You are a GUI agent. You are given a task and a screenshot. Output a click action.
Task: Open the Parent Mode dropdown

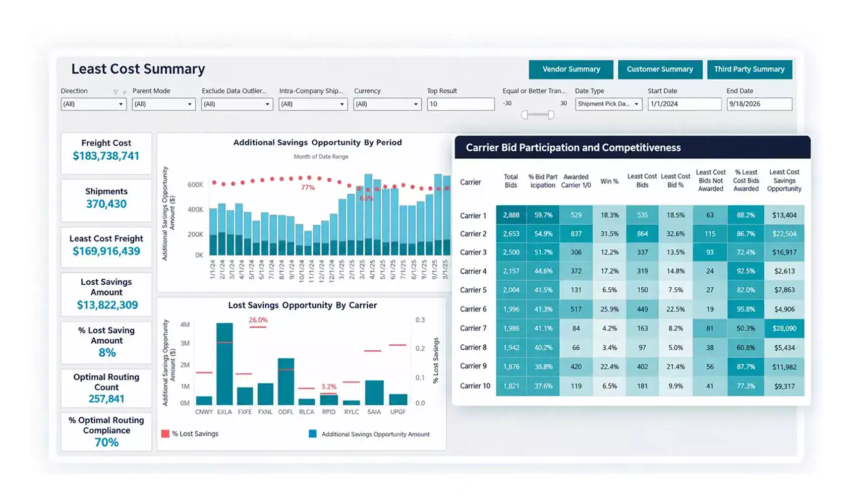click(x=163, y=104)
